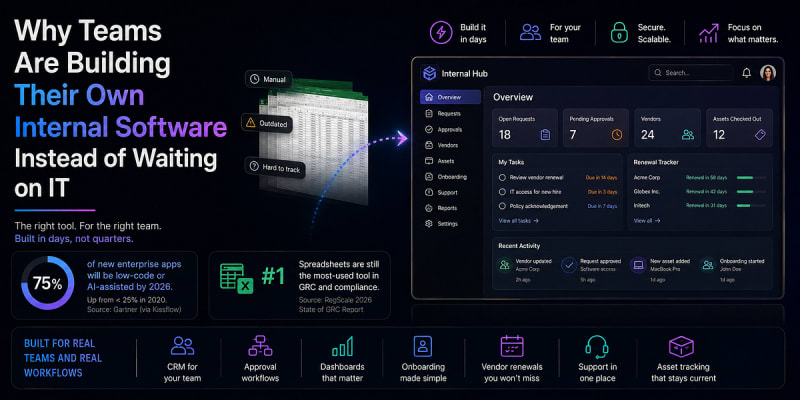Image resolution: width=800 pixels, height=400 pixels.
Task: Click the Search input field
Action: pos(690,73)
